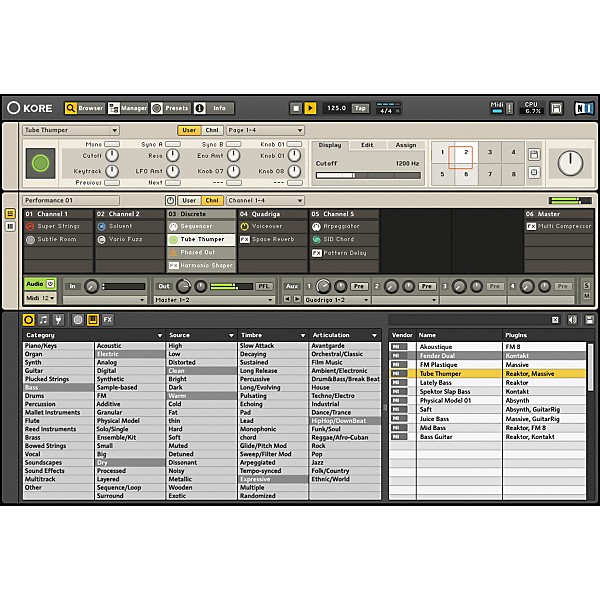
Task: Adjust the Cutoff value slider bar
Action: pos(368,175)
